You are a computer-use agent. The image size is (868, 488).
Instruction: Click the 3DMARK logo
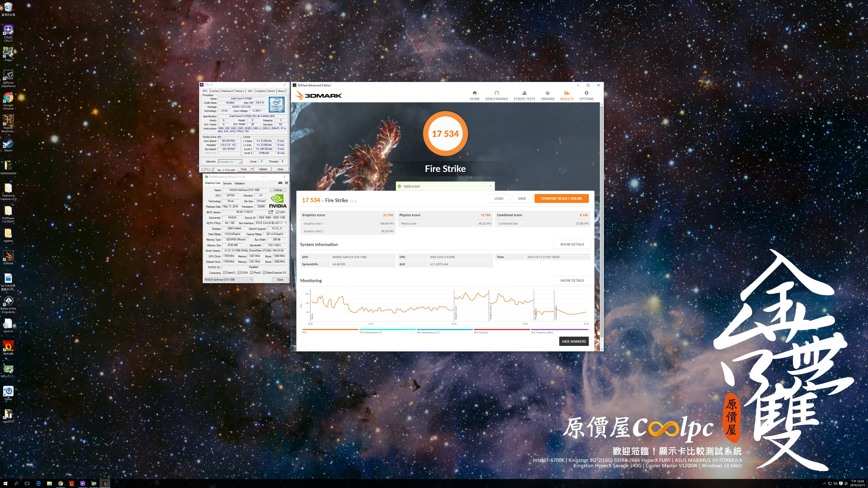318,95
